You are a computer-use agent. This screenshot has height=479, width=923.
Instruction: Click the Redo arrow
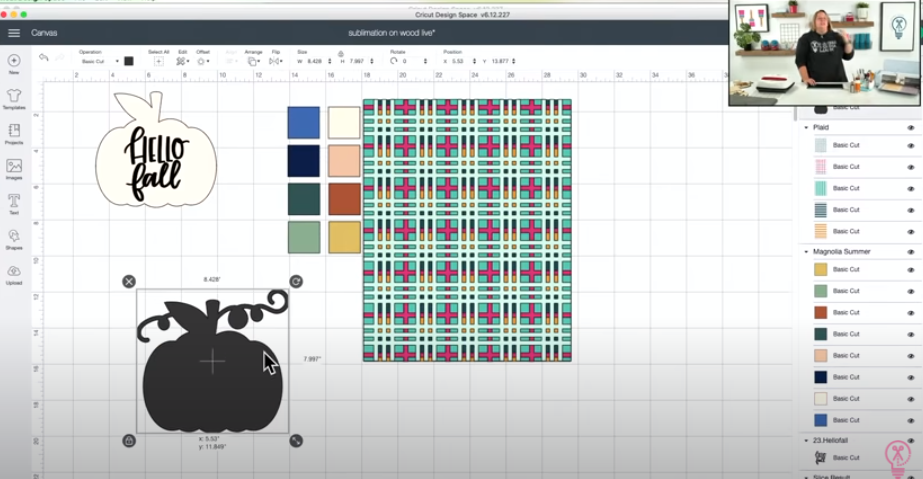point(59,57)
